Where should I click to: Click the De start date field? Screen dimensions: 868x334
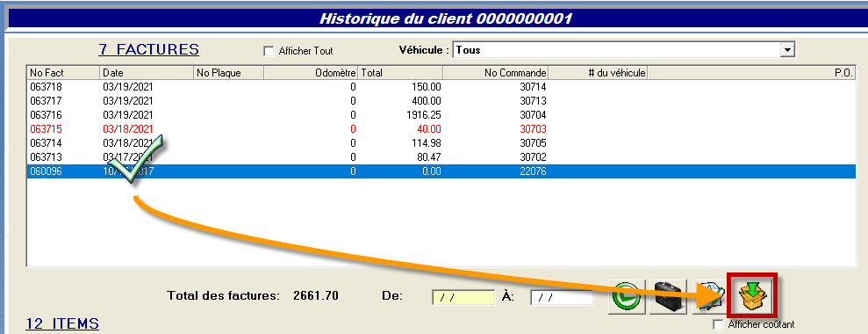click(x=463, y=298)
